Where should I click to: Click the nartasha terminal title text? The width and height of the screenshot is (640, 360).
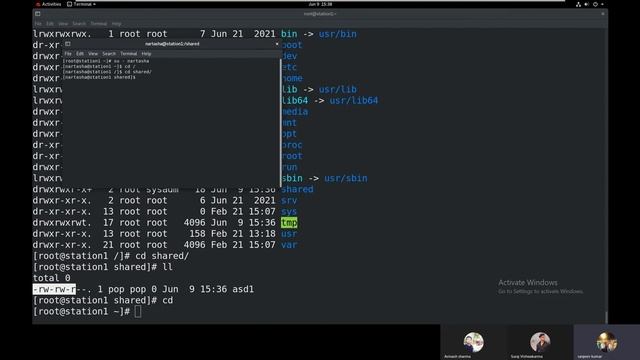[172, 44]
